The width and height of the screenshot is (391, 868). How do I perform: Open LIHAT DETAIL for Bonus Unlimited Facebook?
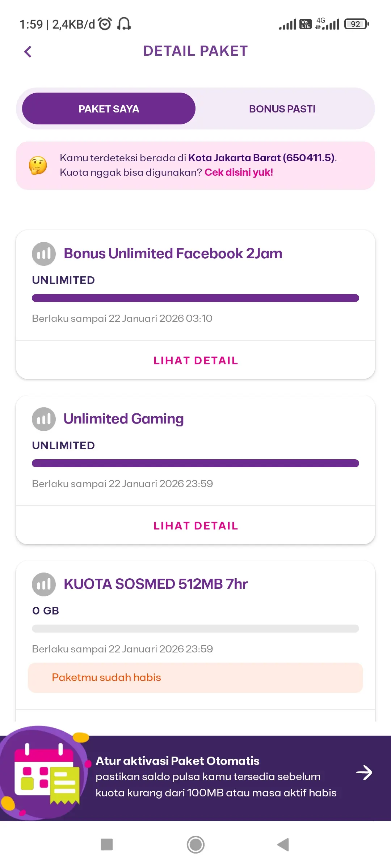195,361
